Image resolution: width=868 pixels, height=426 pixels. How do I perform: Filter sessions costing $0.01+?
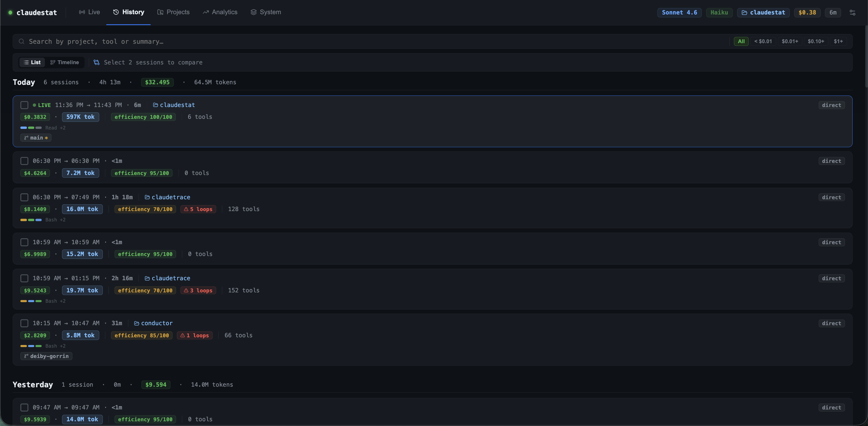(x=790, y=41)
